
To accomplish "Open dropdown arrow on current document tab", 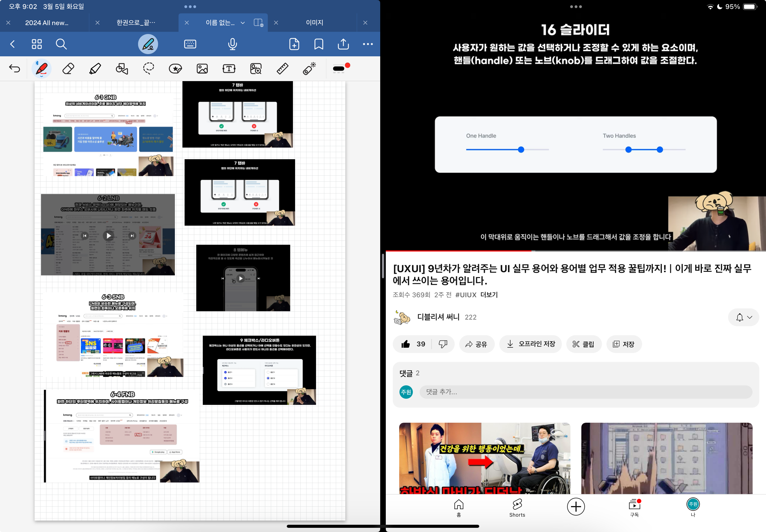I will point(243,23).
